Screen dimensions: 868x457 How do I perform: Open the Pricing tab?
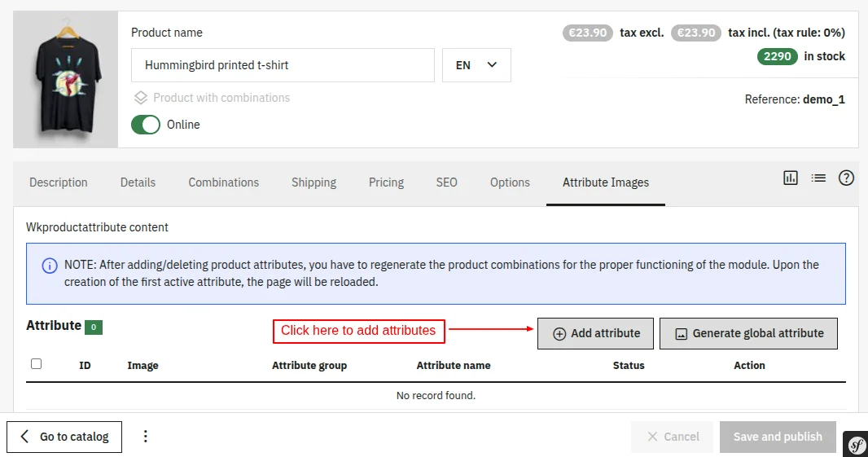tap(386, 182)
